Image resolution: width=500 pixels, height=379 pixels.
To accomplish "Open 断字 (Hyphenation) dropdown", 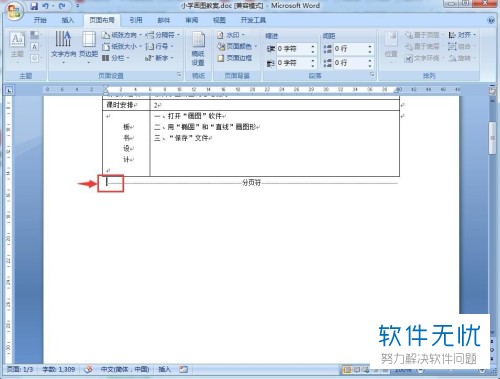I will 159,58.
